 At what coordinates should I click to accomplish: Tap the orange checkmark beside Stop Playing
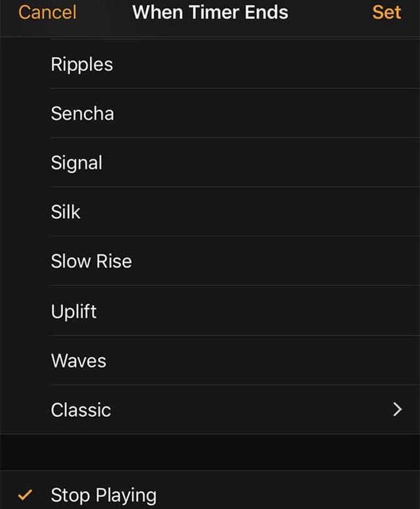click(x=25, y=495)
